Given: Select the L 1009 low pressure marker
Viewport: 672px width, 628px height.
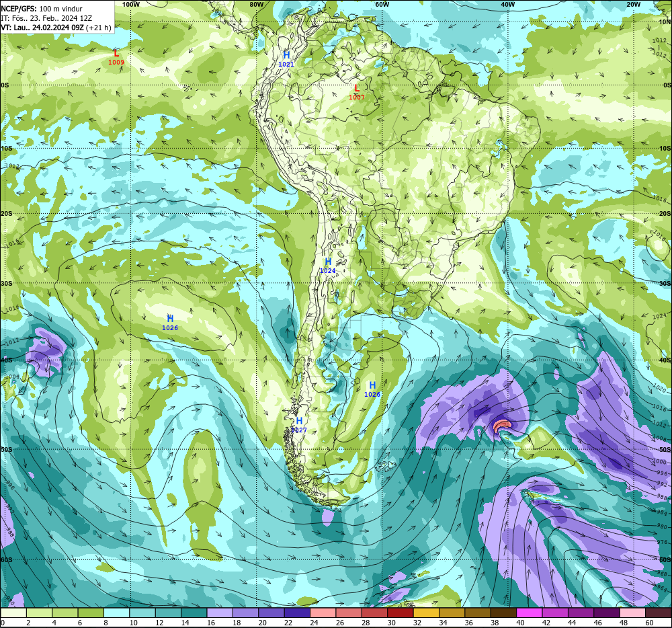Looking at the screenshot, I should 116,57.
